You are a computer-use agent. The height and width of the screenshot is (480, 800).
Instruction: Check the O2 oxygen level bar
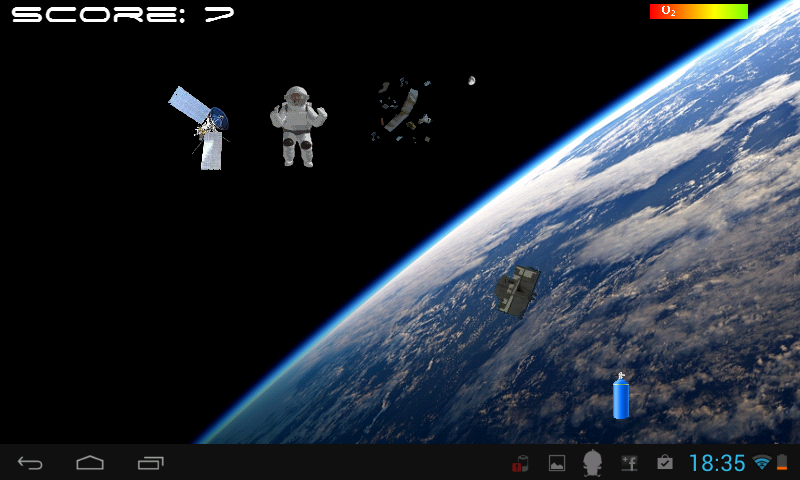(x=698, y=12)
